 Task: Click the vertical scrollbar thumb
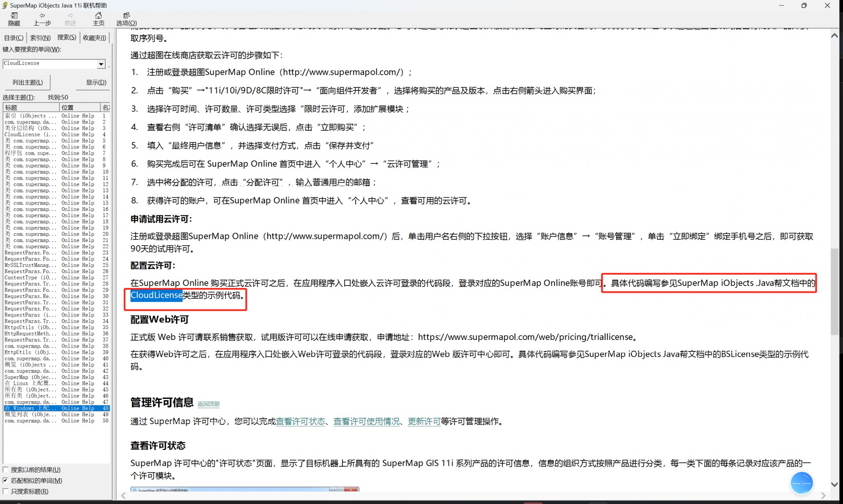[x=835, y=292]
